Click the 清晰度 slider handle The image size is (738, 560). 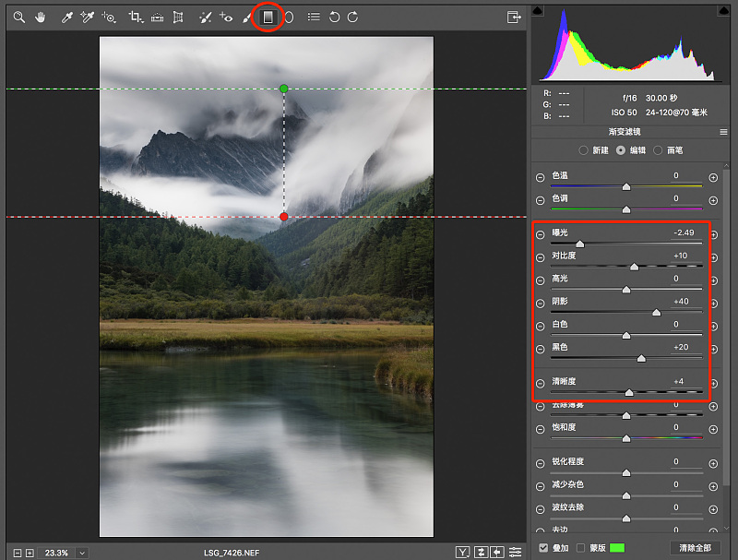point(629,392)
